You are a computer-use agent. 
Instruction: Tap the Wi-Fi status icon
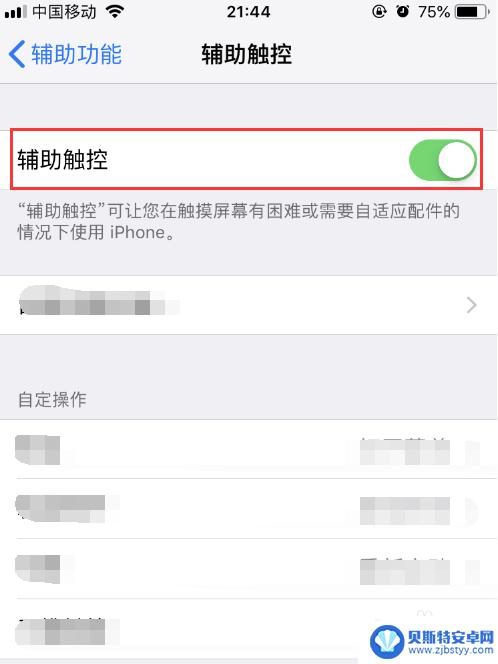115,12
